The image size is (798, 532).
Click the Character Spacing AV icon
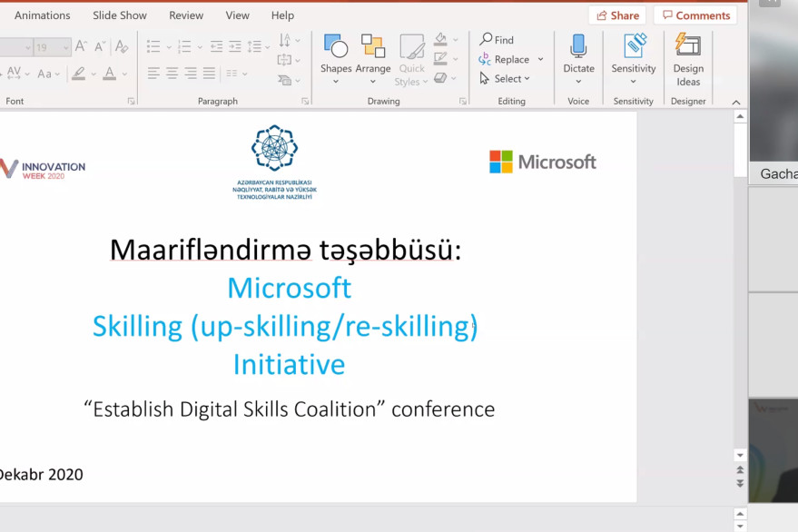pyautogui.click(x=15, y=74)
